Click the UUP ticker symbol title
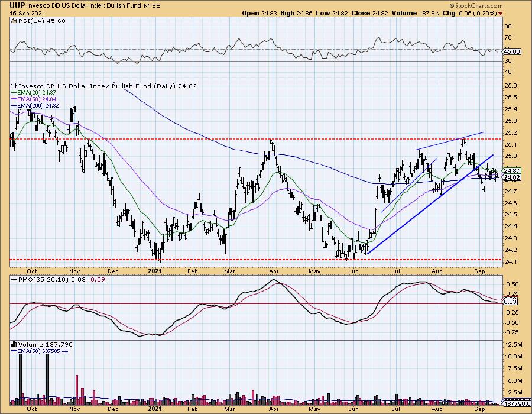The height and width of the screenshot is (414, 532). pos(17,5)
